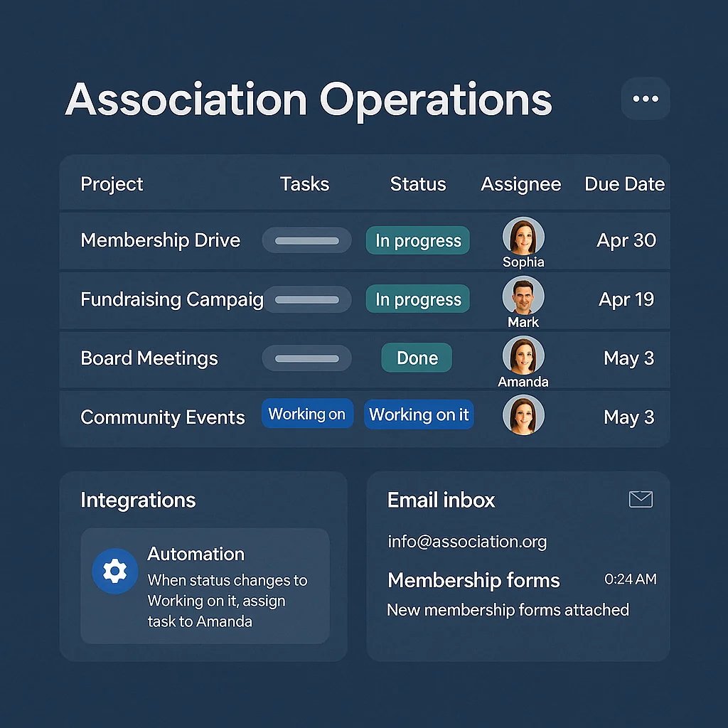Click the Sophia assignee name

[x=523, y=262]
